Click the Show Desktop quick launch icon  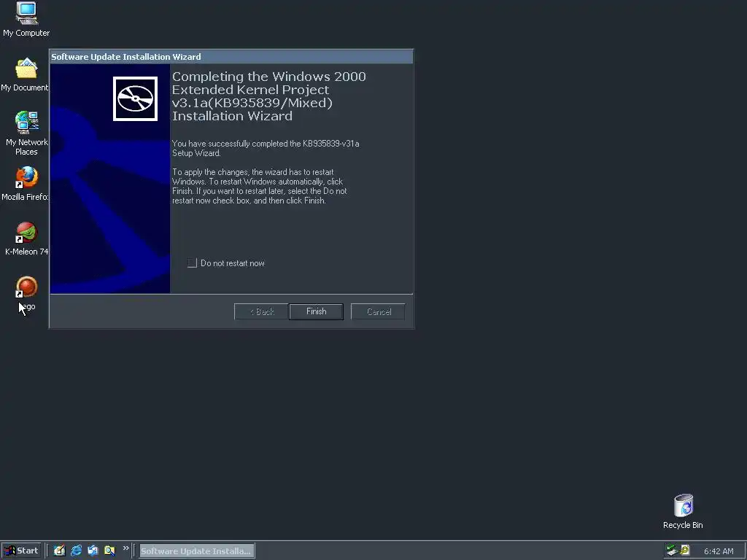click(60, 551)
